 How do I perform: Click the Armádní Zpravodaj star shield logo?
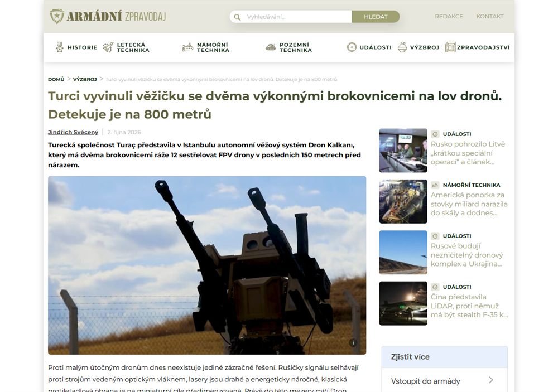[x=57, y=16]
